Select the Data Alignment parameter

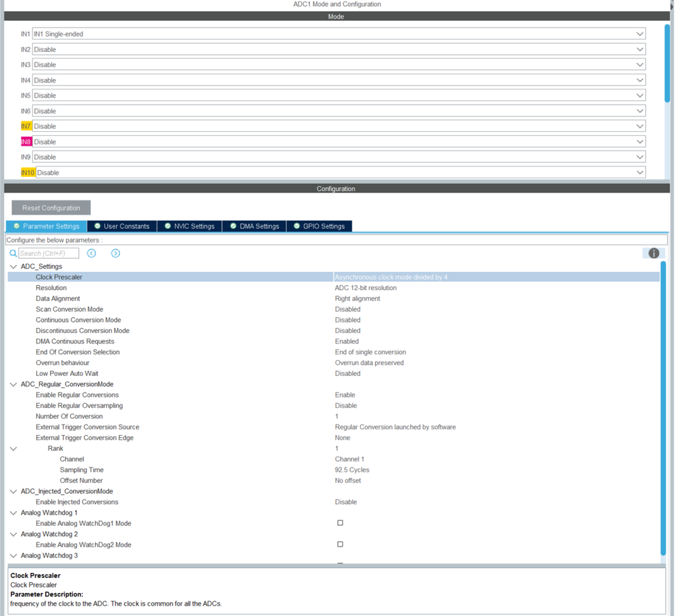tap(58, 299)
